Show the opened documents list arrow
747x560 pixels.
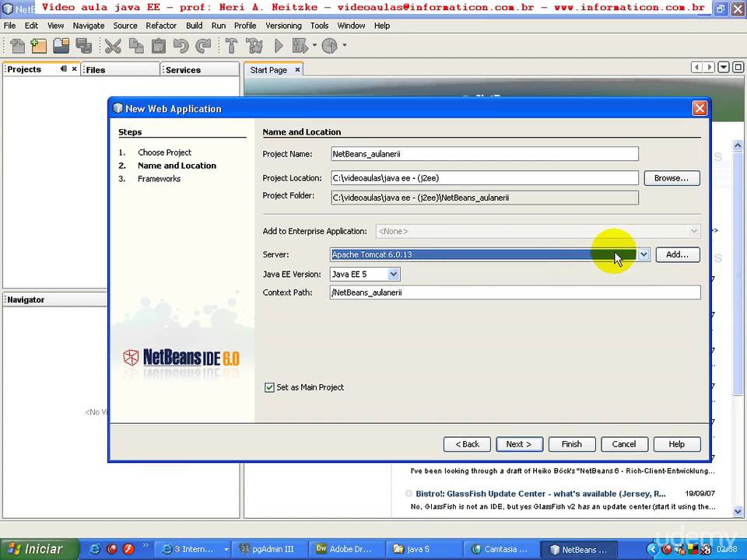click(x=724, y=67)
